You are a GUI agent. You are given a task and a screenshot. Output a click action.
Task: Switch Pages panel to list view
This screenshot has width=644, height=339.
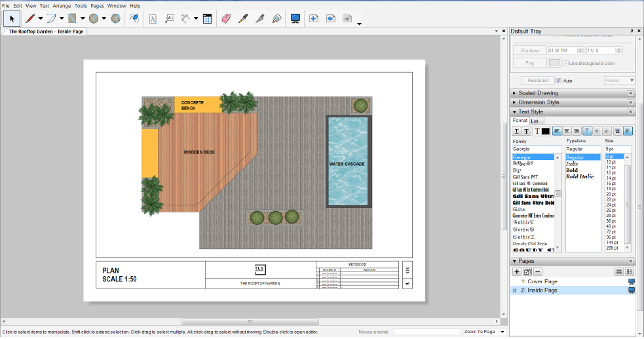pyautogui.click(x=619, y=271)
